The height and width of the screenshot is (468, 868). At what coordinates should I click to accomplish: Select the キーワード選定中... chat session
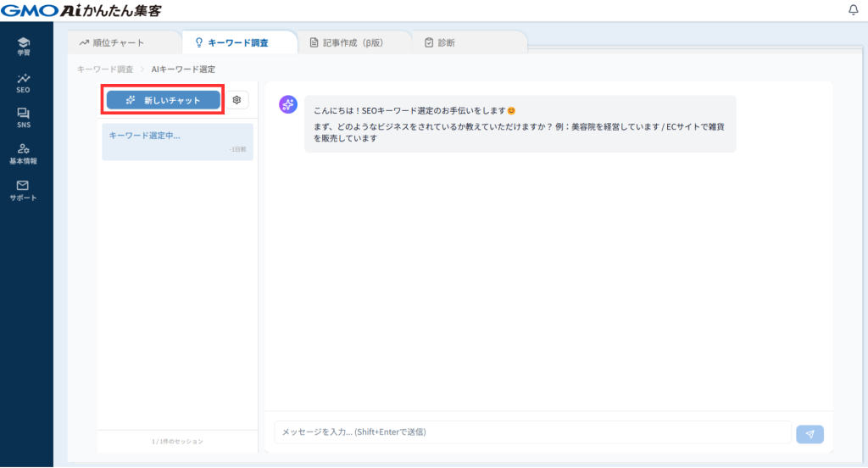177,142
